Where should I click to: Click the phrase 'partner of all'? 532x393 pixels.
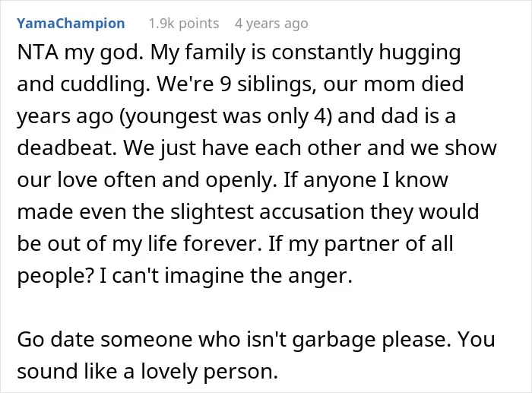389,244
